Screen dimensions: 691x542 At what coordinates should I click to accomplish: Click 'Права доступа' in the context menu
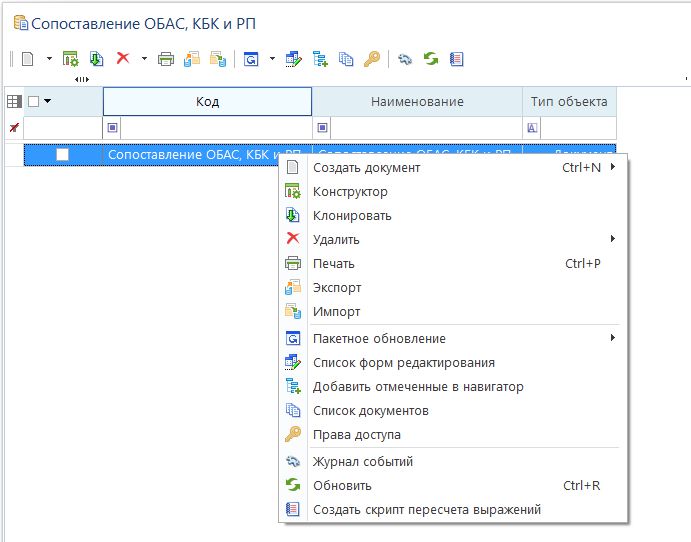click(x=356, y=434)
